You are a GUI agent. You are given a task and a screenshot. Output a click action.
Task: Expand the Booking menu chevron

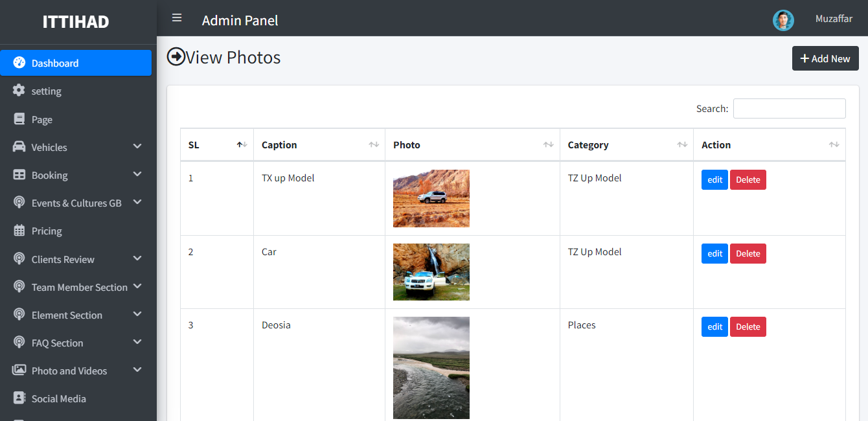point(137,174)
